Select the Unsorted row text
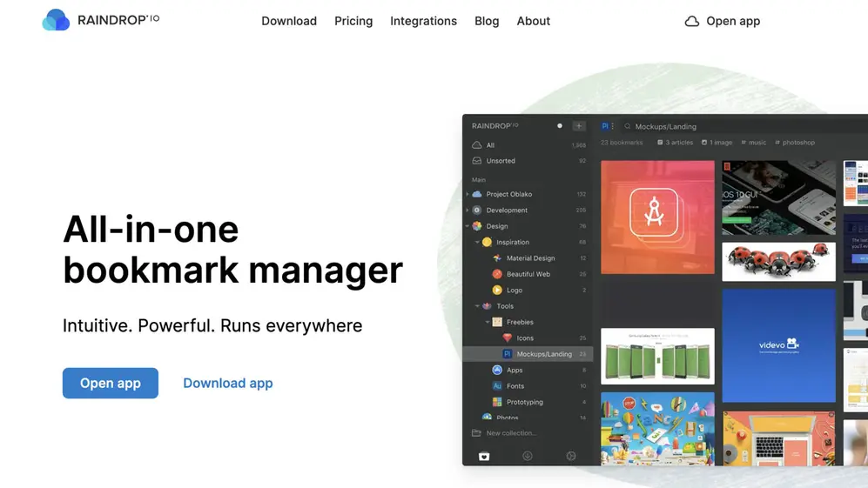 pos(501,161)
